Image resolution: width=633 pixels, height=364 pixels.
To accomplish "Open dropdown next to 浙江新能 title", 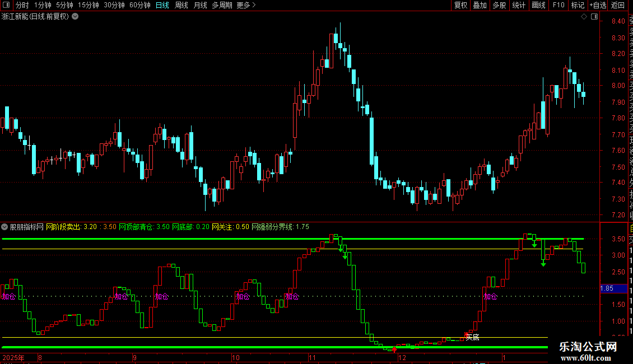I will pos(75,17).
